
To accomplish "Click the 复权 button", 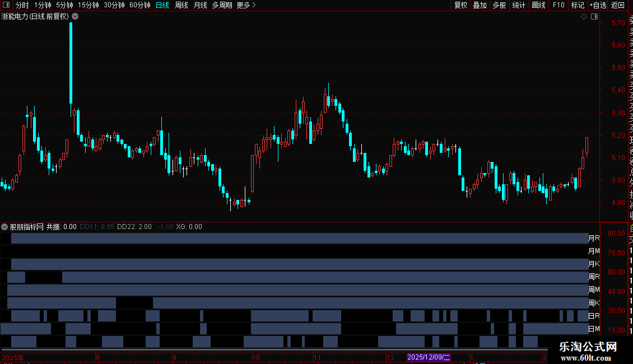I will [460, 5].
